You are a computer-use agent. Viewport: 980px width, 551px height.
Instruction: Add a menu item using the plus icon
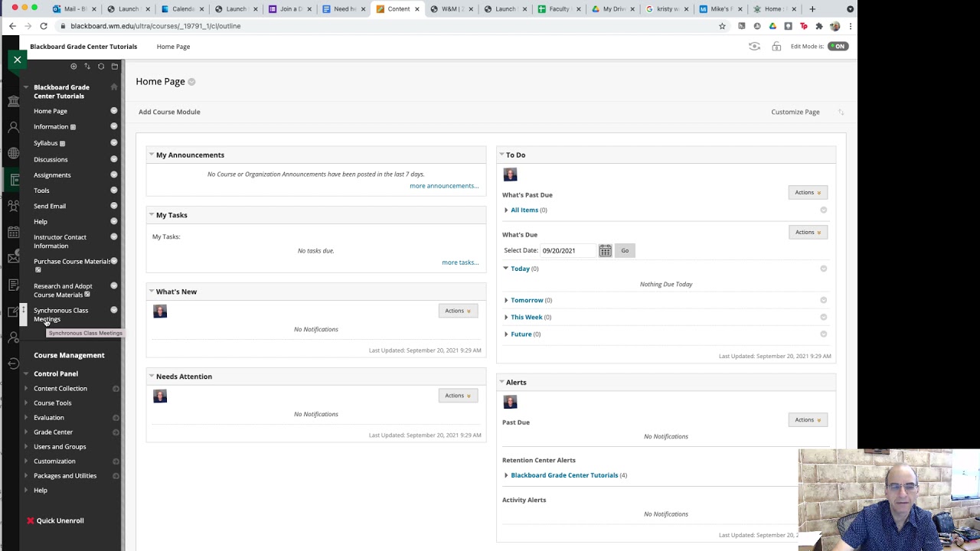[x=73, y=67]
